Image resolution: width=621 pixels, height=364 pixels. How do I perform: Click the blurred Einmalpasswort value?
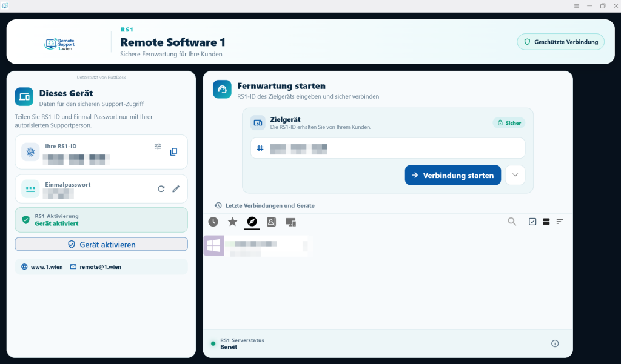coord(58,194)
